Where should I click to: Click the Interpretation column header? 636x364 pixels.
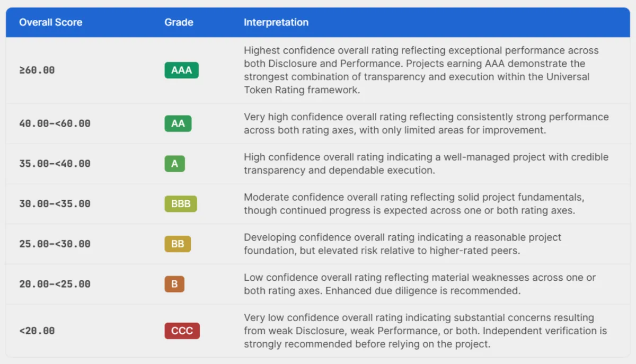[276, 22]
